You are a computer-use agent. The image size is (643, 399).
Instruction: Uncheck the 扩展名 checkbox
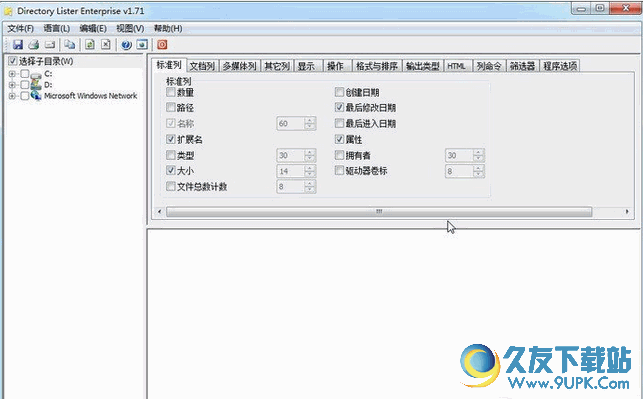[171, 139]
